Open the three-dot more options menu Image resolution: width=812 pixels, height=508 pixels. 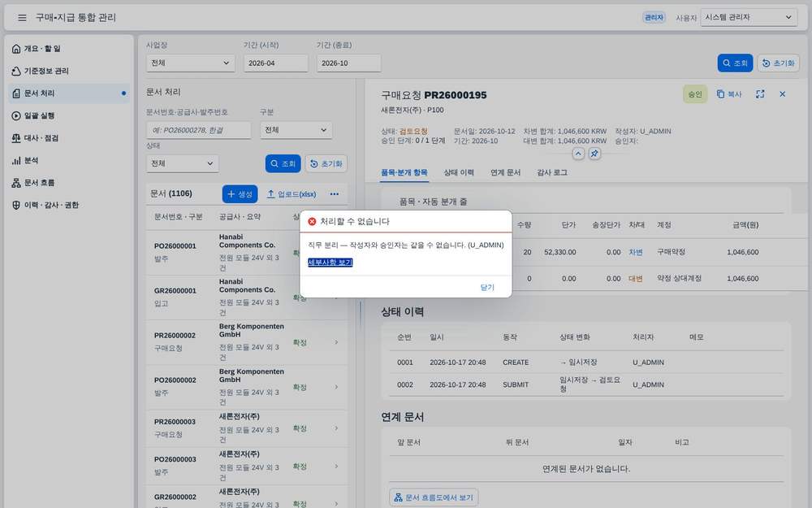[335, 194]
